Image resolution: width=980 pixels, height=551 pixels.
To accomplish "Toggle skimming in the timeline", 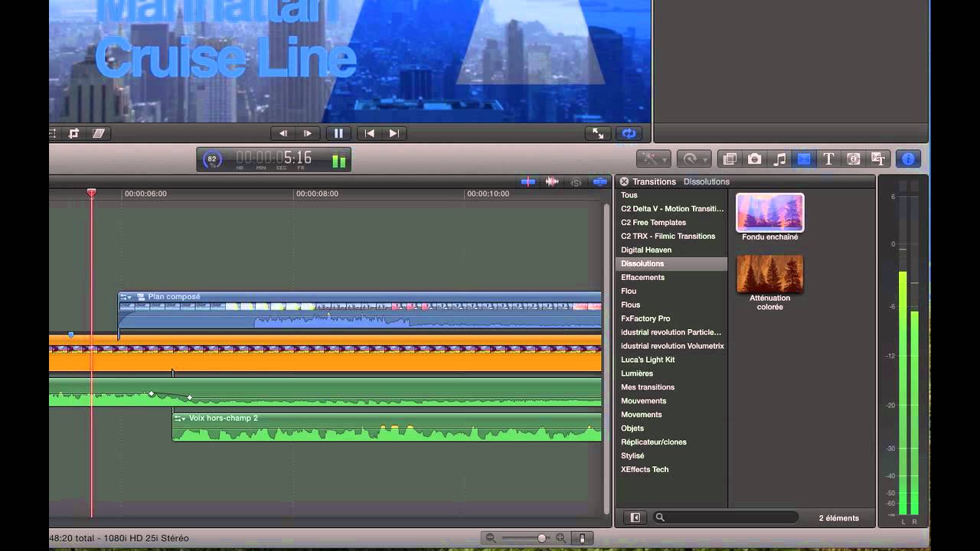I will click(528, 181).
